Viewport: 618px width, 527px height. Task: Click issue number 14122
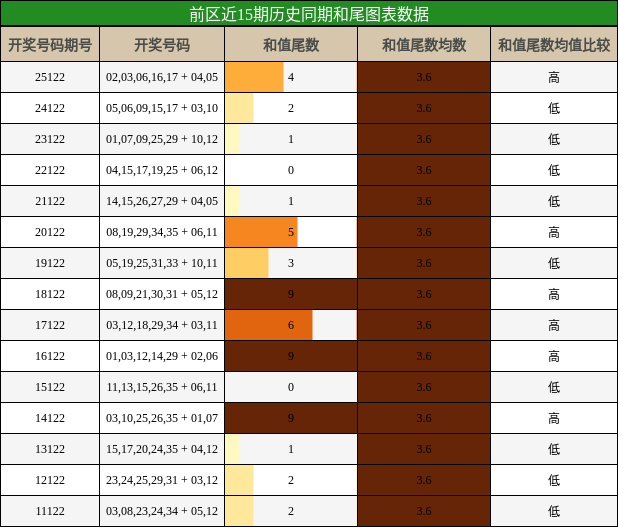click(50, 418)
